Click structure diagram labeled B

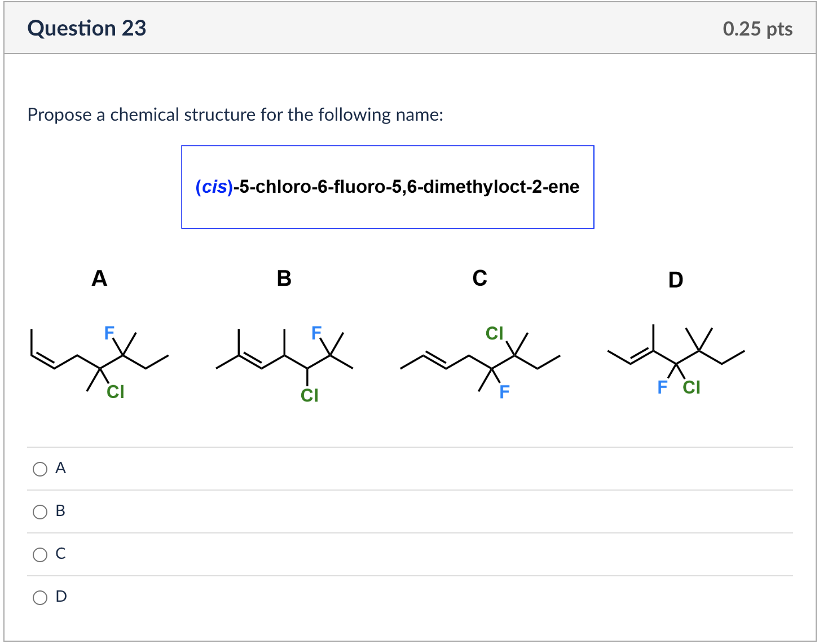tap(285, 361)
